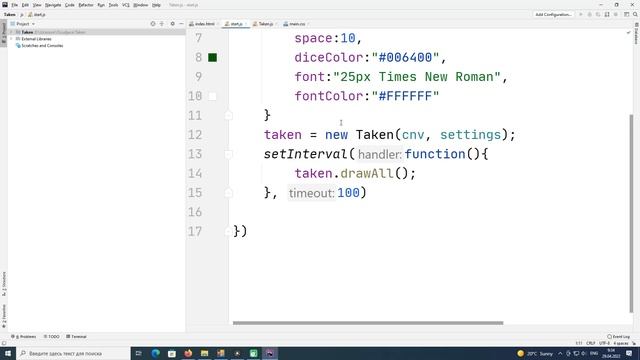Fold the closing block at line 17
This screenshot has width=640, height=360.
click(x=229, y=231)
